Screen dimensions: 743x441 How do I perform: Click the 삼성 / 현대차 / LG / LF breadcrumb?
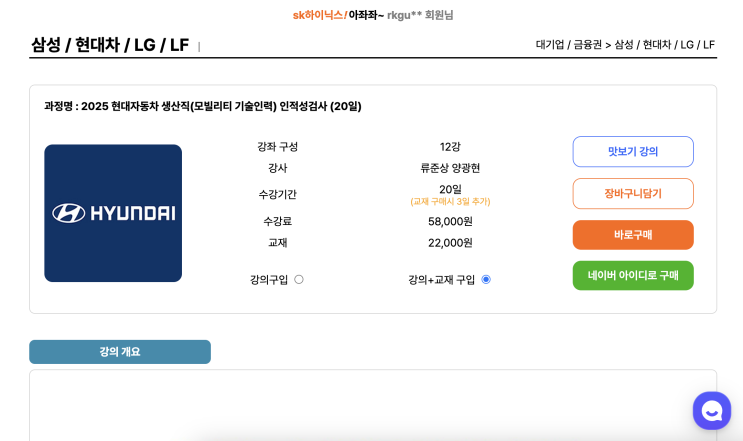(x=665, y=45)
